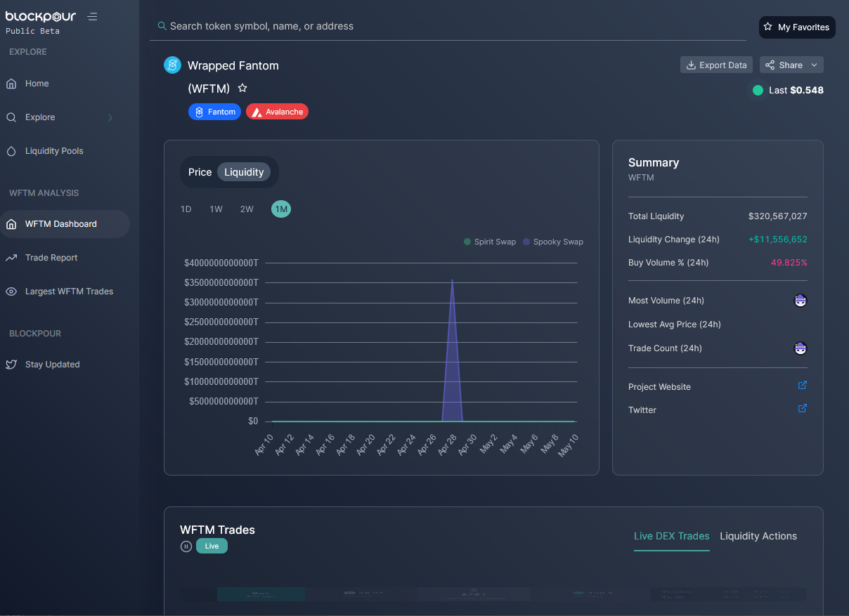The image size is (849, 616).
Task: Open WFTM Dashboard in the sidebar
Action: [x=65, y=224]
